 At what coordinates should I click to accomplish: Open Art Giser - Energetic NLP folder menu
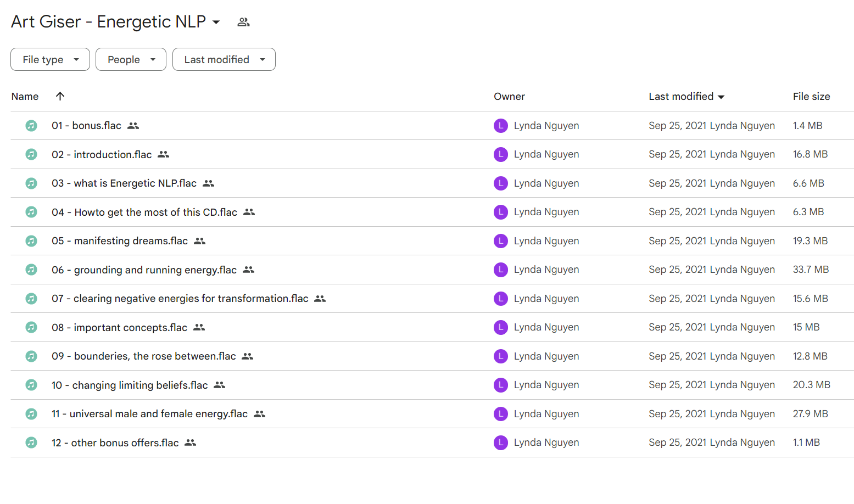[x=216, y=22]
